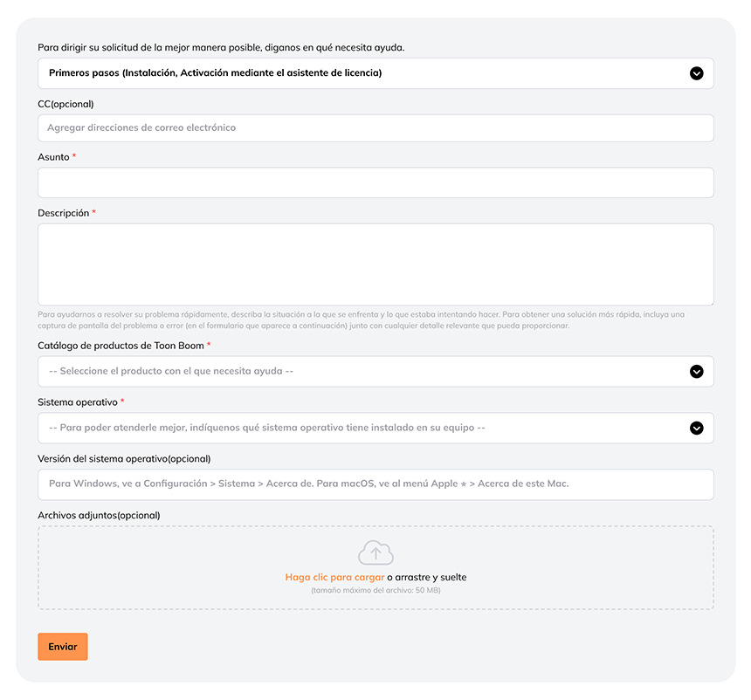Click chevron icon of product catalog dropdown
The height and width of the screenshot is (700, 751).
tap(696, 372)
